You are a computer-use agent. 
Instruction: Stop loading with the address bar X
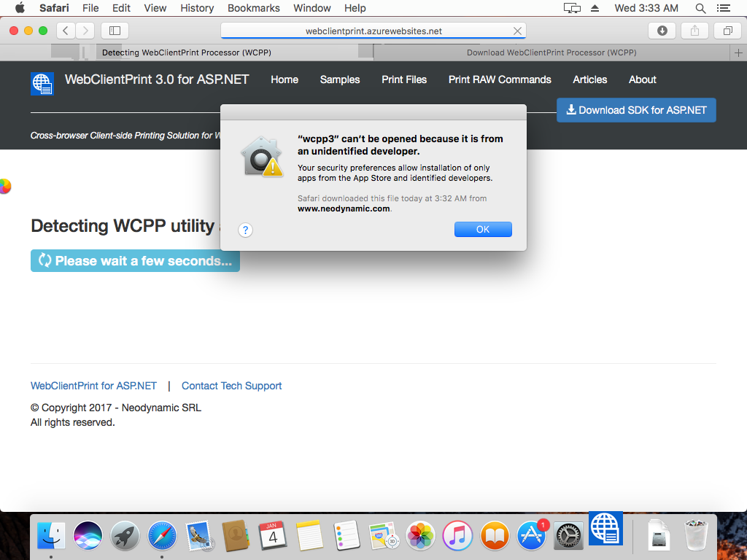click(517, 31)
